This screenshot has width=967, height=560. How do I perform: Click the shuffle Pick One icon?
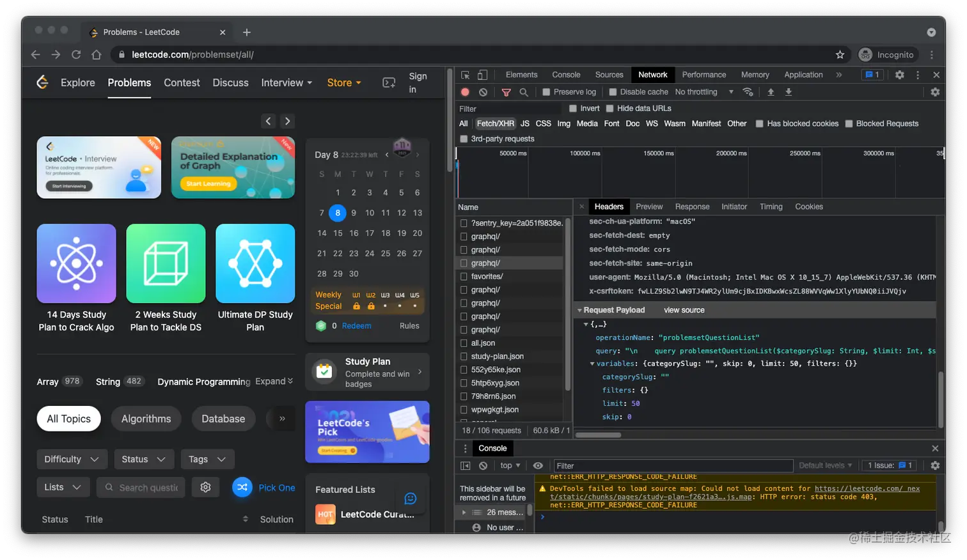pyautogui.click(x=242, y=487)
